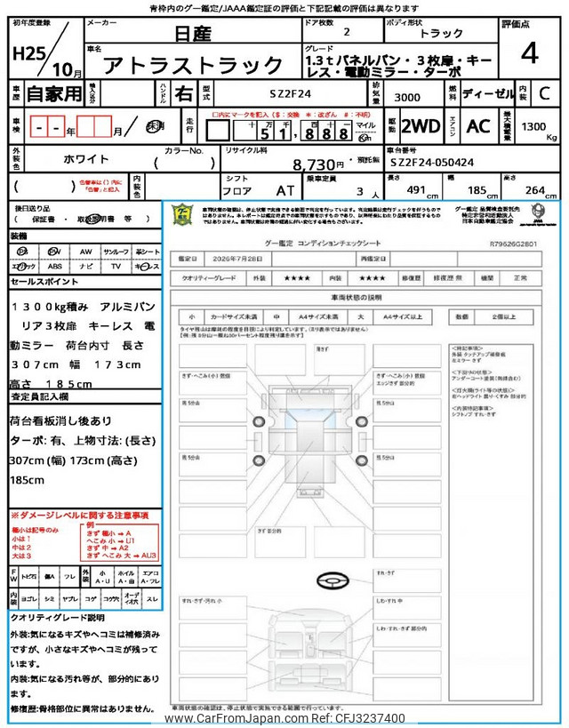This screenshot has width=569, height=728.
Task: Click the エッジきず 部分的 note
Action: [x=396, y=383]
